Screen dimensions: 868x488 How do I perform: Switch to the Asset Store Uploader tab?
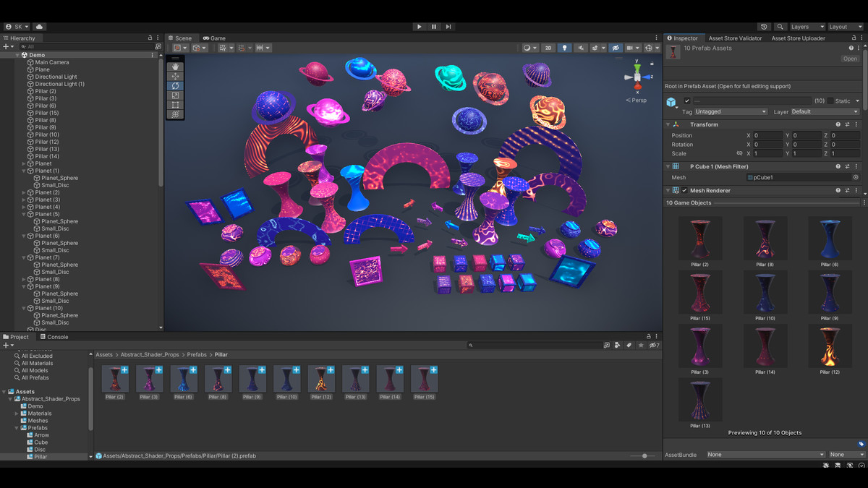pos(798,38)
